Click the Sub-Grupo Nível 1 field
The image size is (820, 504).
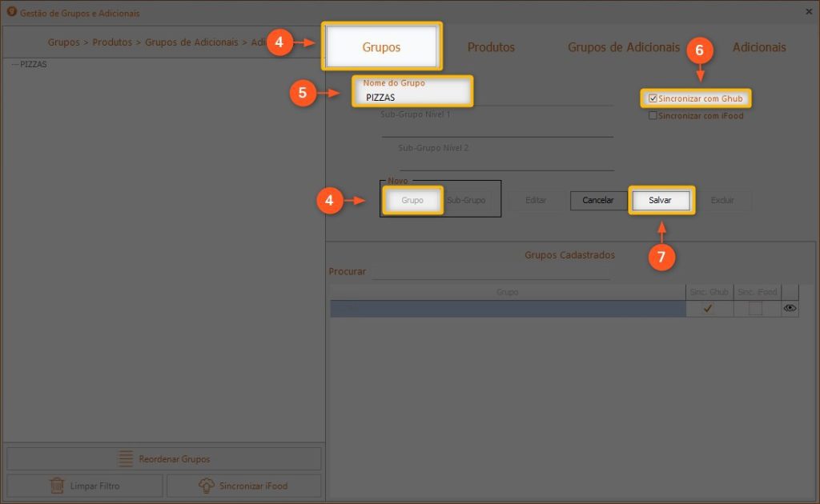pyautogui.click(x=496, y=128)
